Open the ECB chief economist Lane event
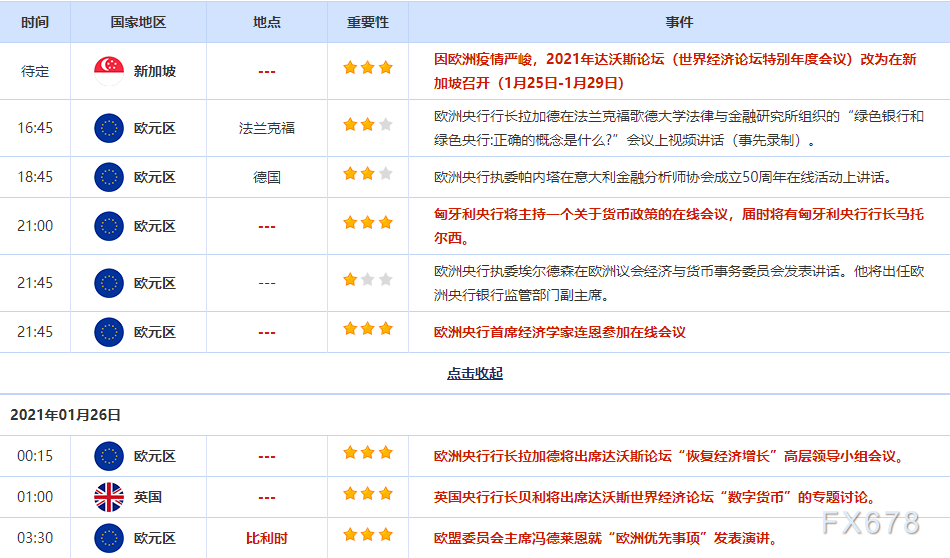 [559, 332]
